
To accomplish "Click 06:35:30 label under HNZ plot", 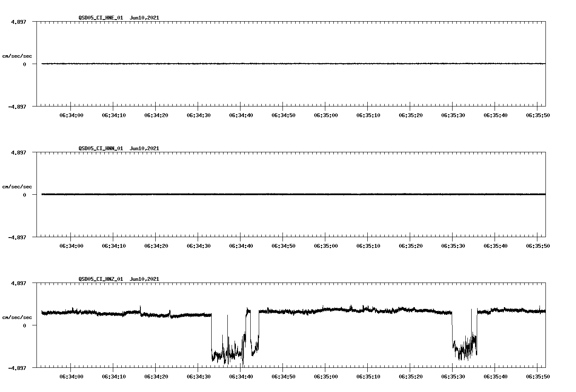I will (x=453, y=377).
